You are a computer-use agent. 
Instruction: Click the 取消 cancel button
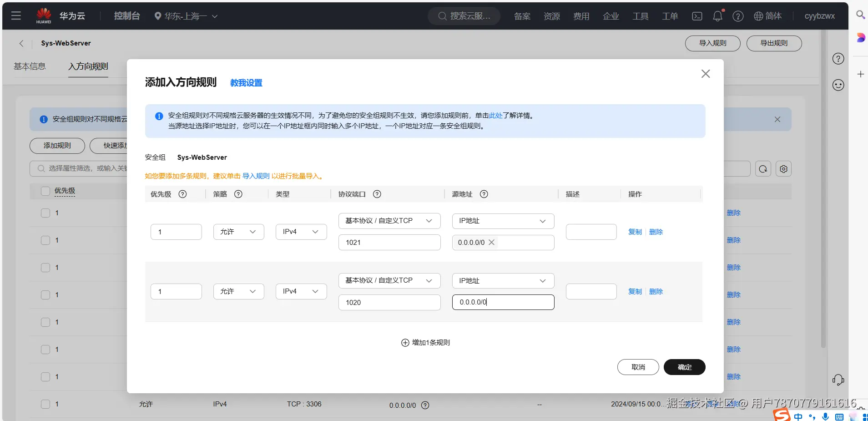pos(638,367)
